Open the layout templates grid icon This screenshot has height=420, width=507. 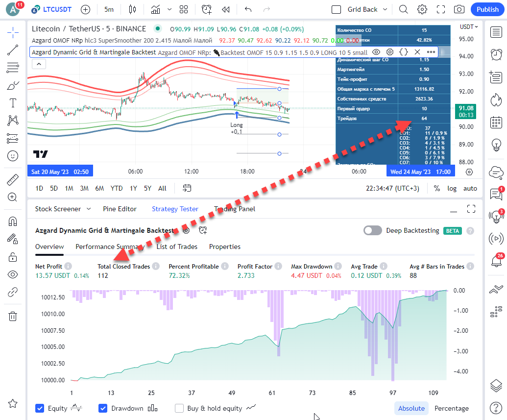[x=184, y=10]
